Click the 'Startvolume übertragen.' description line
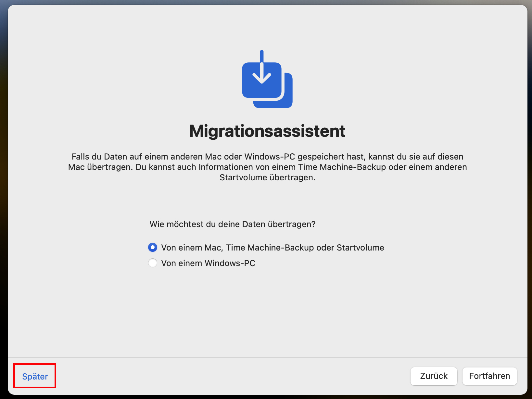The height and width of the screenshot is (399, 532). pyautogui.click(x=267, y=177)
